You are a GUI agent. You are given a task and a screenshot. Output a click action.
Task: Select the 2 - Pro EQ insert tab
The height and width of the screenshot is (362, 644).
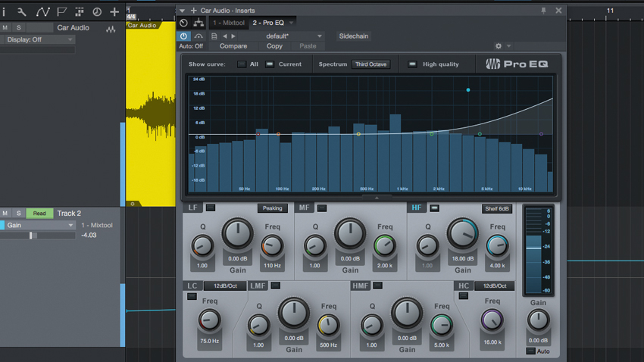tap(273, 23)
